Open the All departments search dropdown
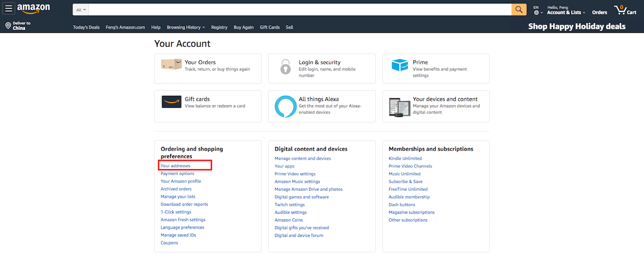The image size is (644, 255). [x=80, y=10]
